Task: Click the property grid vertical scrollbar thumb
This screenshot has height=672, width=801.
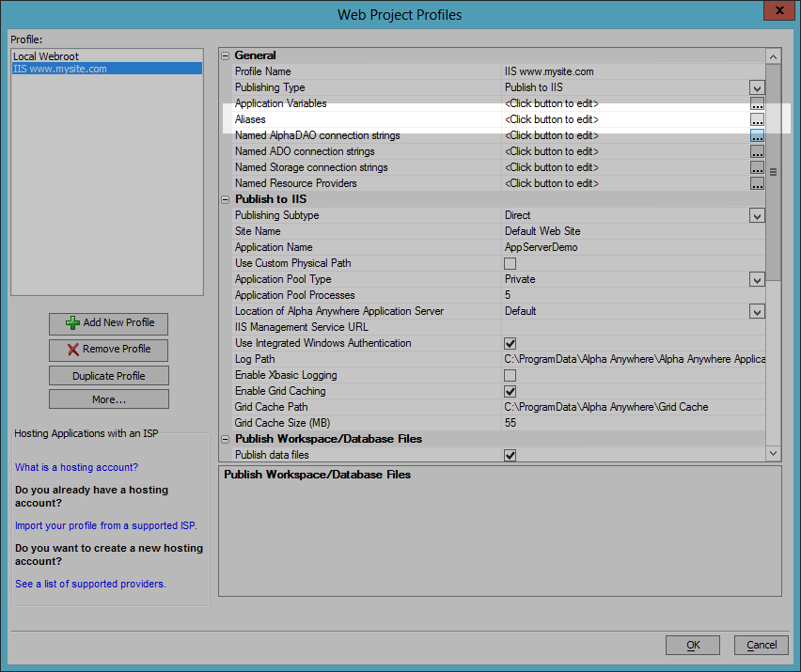Action: (773, 172)
